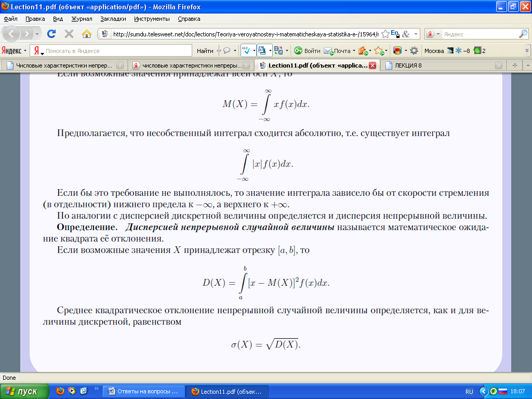Click the word Определение in the PDF
532x399 pixels.
(87, 227)
